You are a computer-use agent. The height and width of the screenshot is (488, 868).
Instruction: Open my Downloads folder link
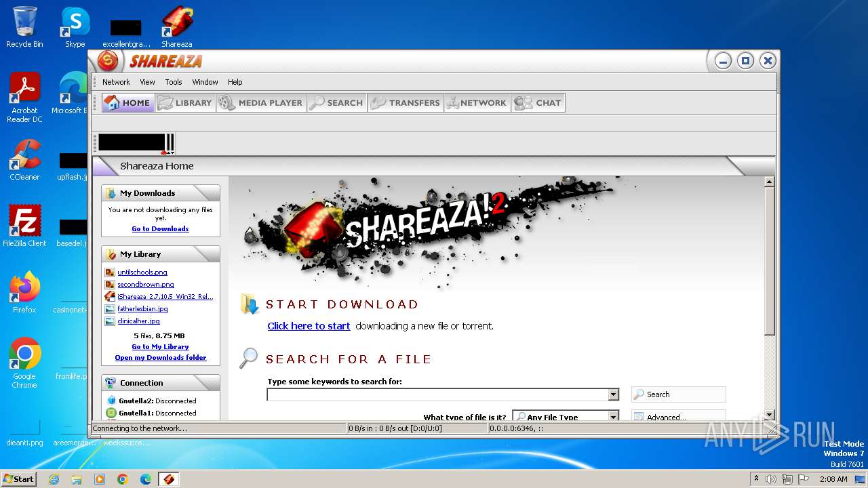(x=161, y=358)
